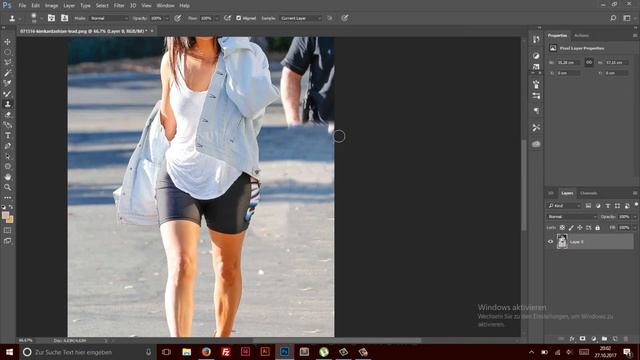Toggle type layer filter icon
The width and height of the screenshot is (640, 360).
pos(607,206)
